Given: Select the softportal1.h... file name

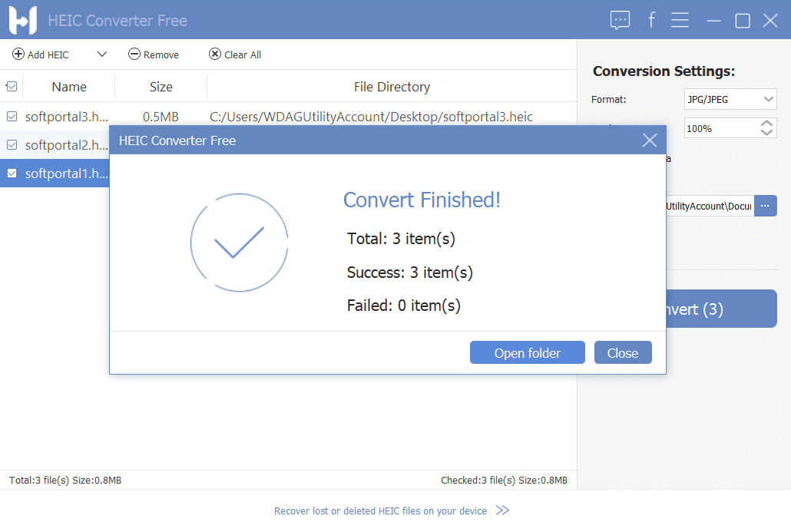Looking at the screenshot, I should click(x=67, y=173).
